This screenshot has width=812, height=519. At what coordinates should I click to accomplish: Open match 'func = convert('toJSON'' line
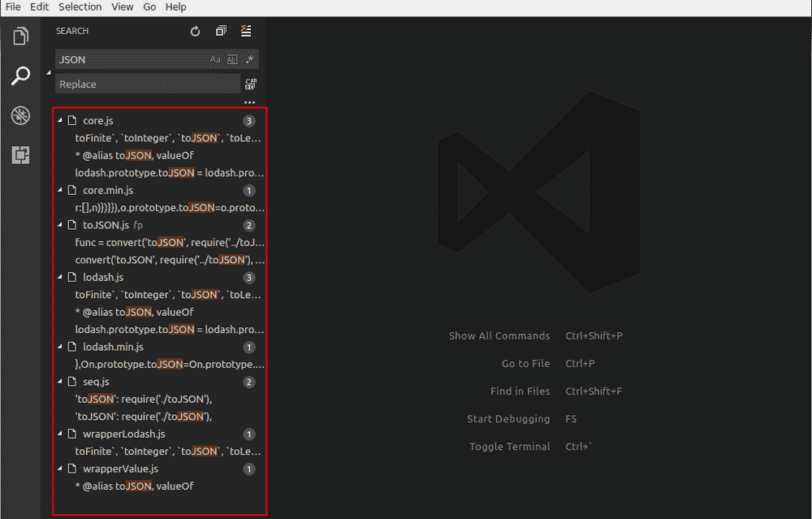click(x=170, y=242)
